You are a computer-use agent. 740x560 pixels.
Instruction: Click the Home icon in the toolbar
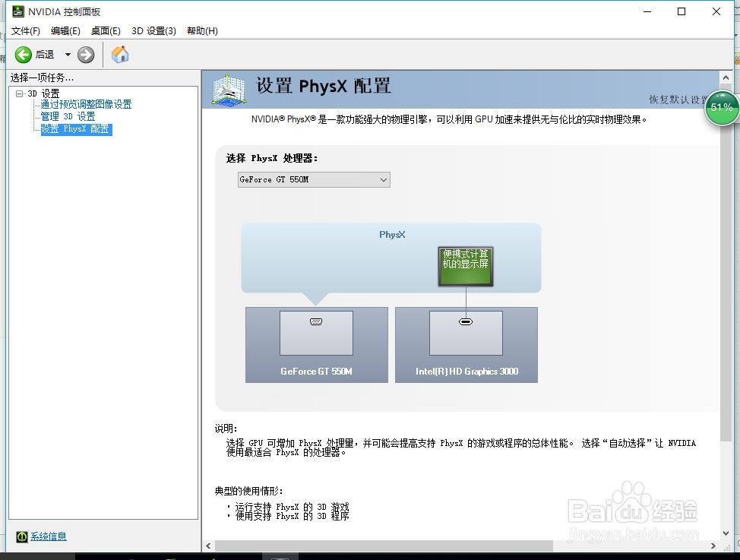[119, 55]
